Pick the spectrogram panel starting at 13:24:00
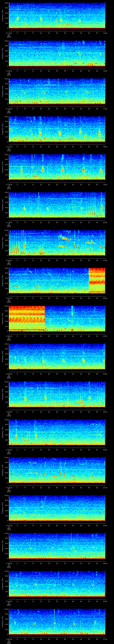This screenshot has height=644, width=114. coord(57,394)
